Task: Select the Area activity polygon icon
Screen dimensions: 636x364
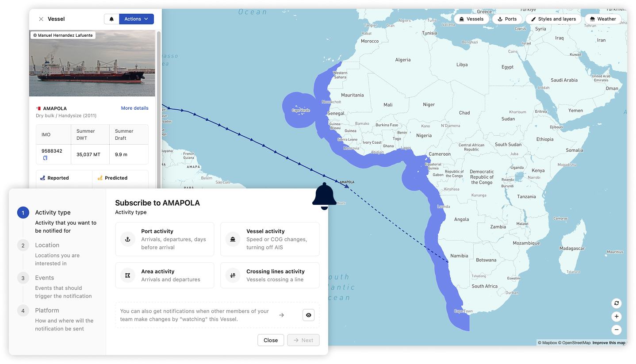Action: 127,275
